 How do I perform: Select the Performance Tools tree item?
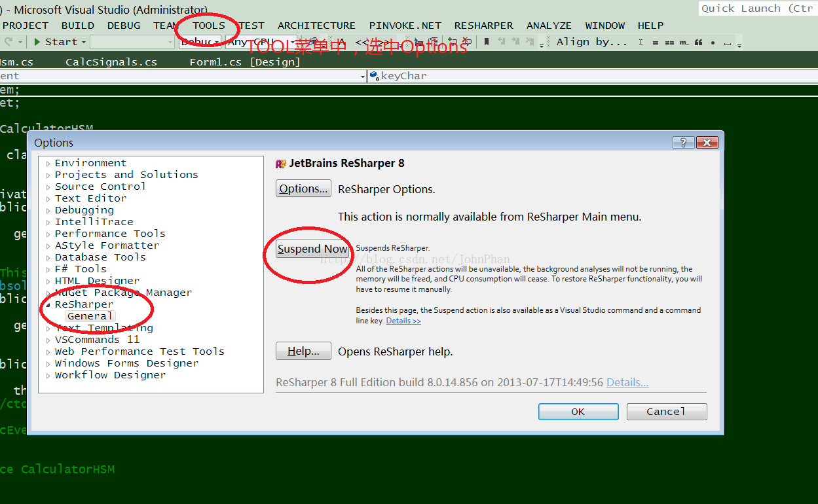pyautogui.click(x=110, y=234)
